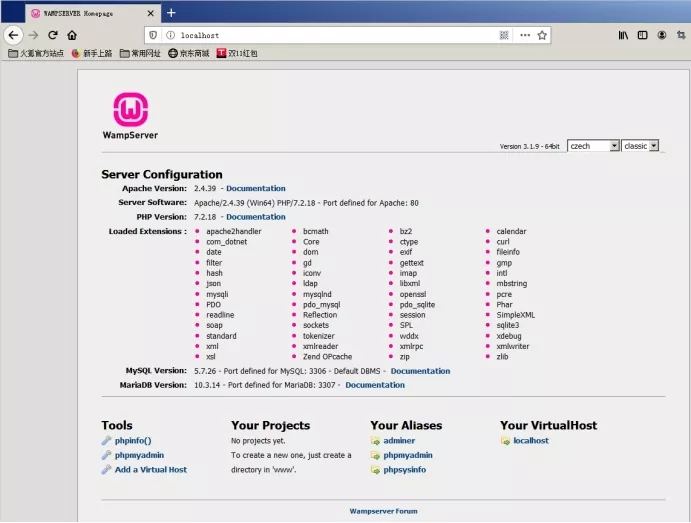Click folder icon next to localhost VirtualHost
Viewport: 691px width, 523px height.
505,441
